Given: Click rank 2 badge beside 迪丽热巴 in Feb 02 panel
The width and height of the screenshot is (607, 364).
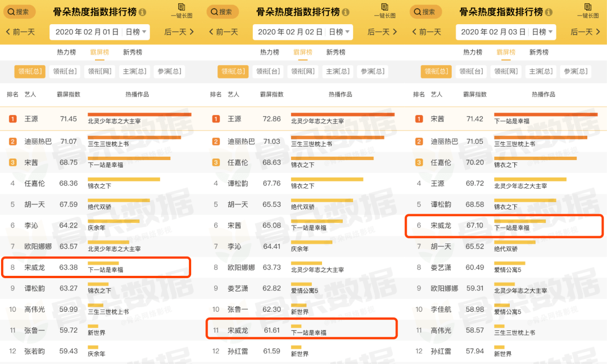Looking at the screenshot, I should 216,142.
